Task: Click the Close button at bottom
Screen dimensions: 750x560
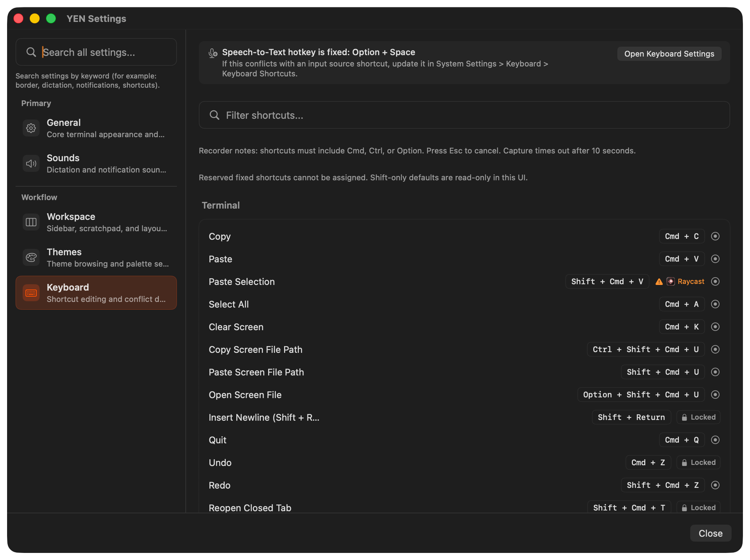Action: [710, 533]
